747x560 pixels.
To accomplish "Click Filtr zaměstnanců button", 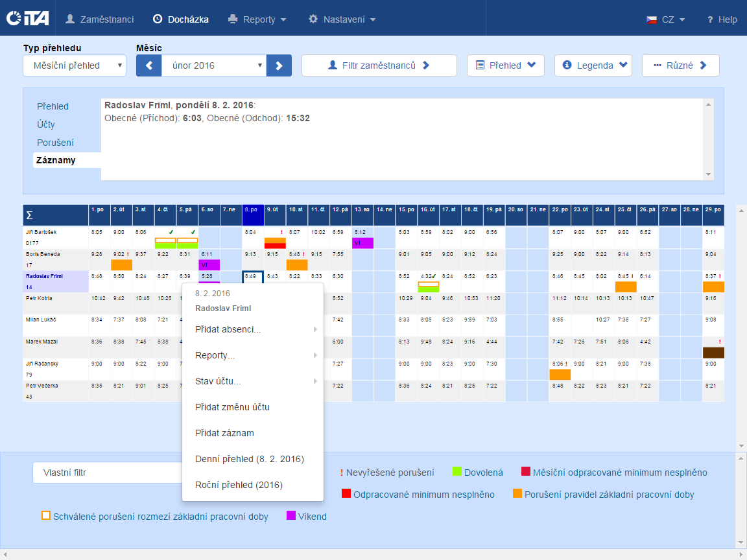I will click(379, 65).
